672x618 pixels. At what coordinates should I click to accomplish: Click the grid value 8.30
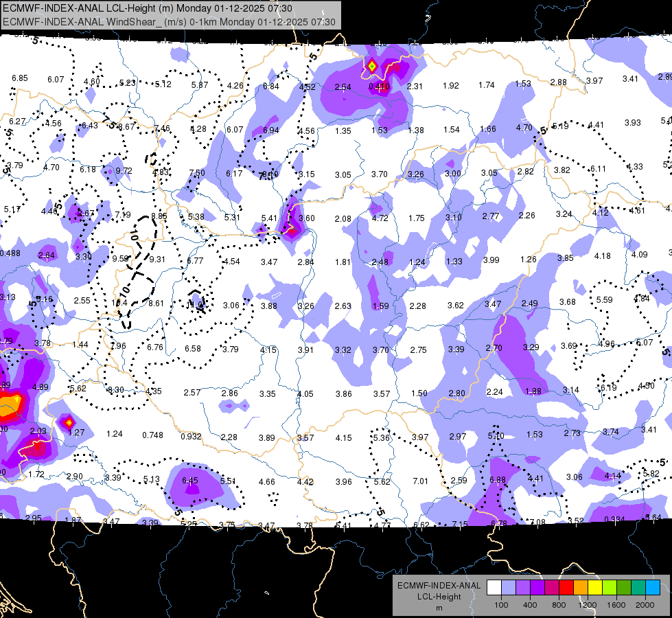click(x=116, y=390)
